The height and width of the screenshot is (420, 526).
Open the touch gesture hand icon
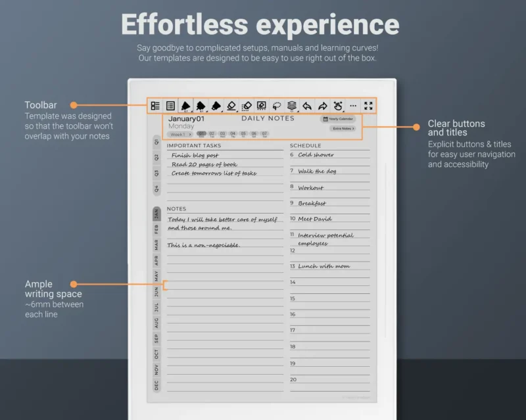[x=338, y=105]
